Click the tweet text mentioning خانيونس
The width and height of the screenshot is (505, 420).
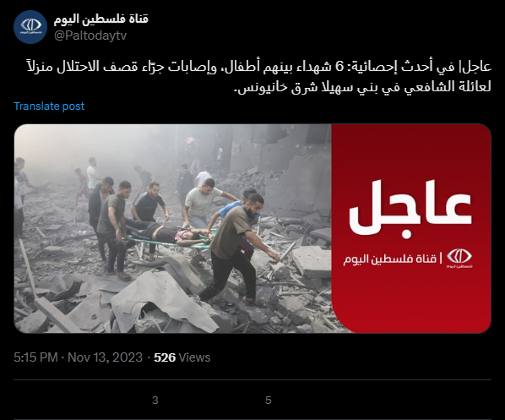tap(362, 87)
